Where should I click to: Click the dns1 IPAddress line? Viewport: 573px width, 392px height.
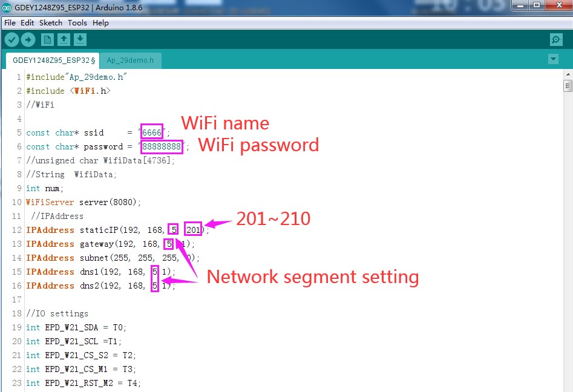pos(101,272)
